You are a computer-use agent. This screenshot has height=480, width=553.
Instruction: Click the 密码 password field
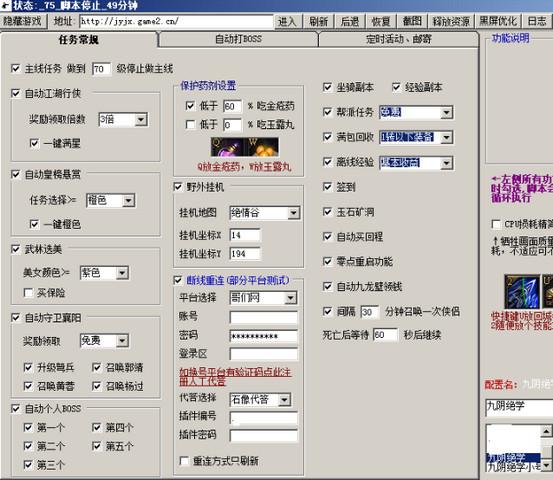[x=263, y=336]
